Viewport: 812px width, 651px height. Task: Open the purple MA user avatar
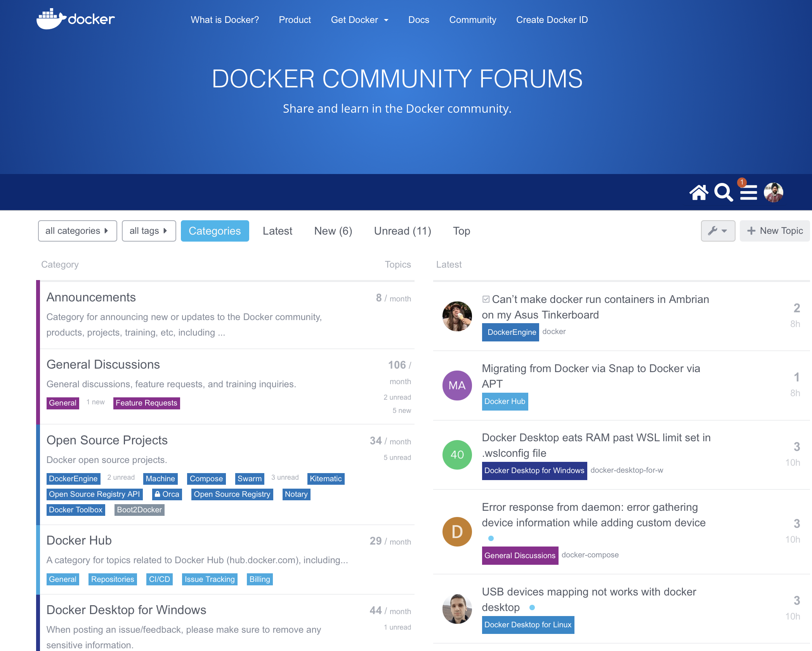pyautogui.click(x=457, y=385)
